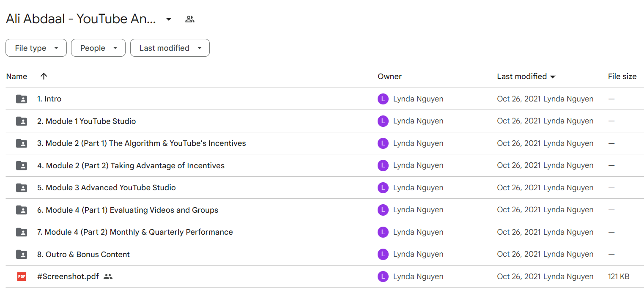The height and width of the screenshot is (296, 644).
Task: Click folder icon for 5. Module 3 Advanced
Action: pyautogui.click(x=22, y=188)
